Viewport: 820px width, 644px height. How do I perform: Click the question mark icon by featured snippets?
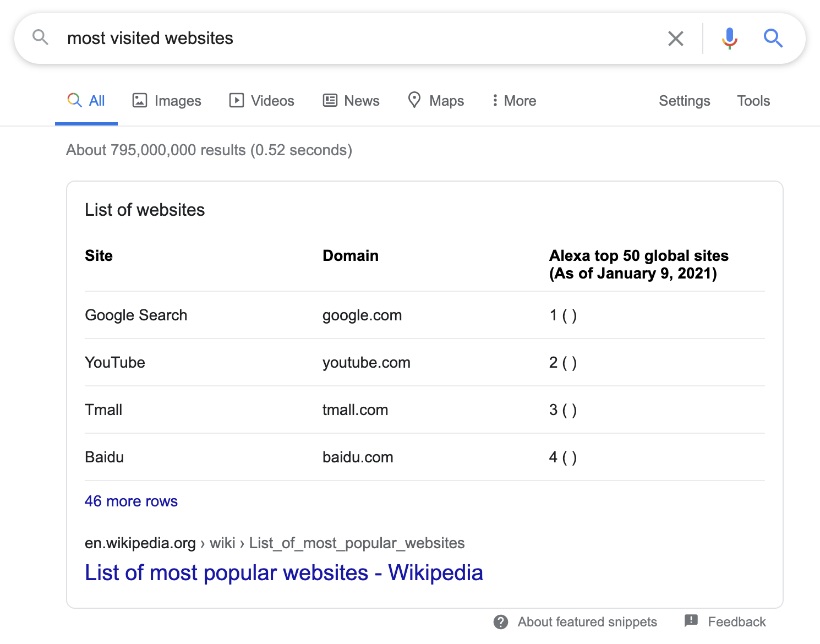[x=501, y=622]
